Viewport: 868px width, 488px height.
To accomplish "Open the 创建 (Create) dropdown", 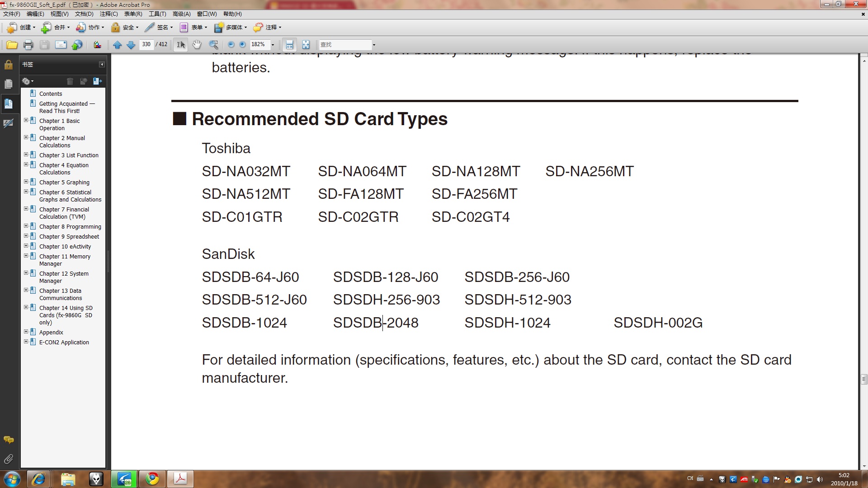I will (x=21, y=28).
